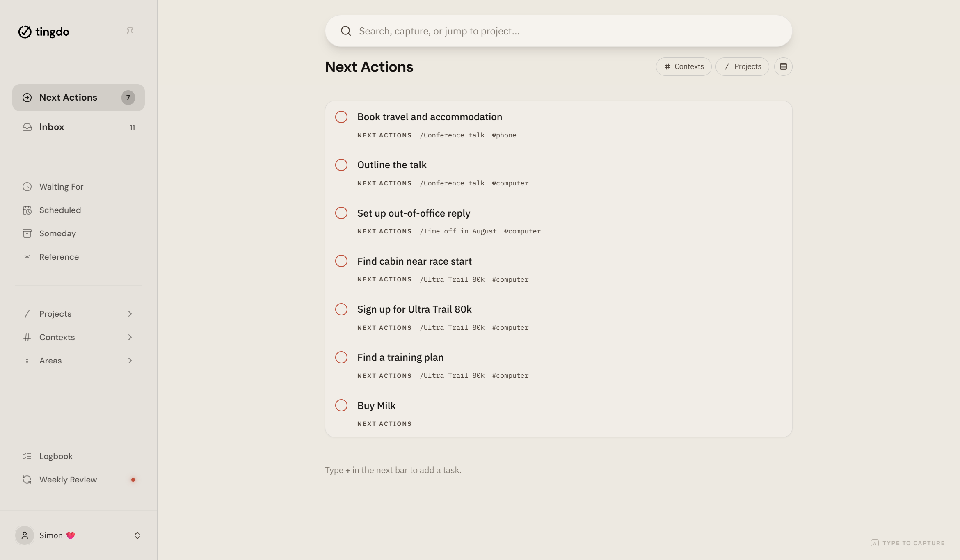
Task: Tick the Find cabin near race start circle
Action: [x=341, y=261]
